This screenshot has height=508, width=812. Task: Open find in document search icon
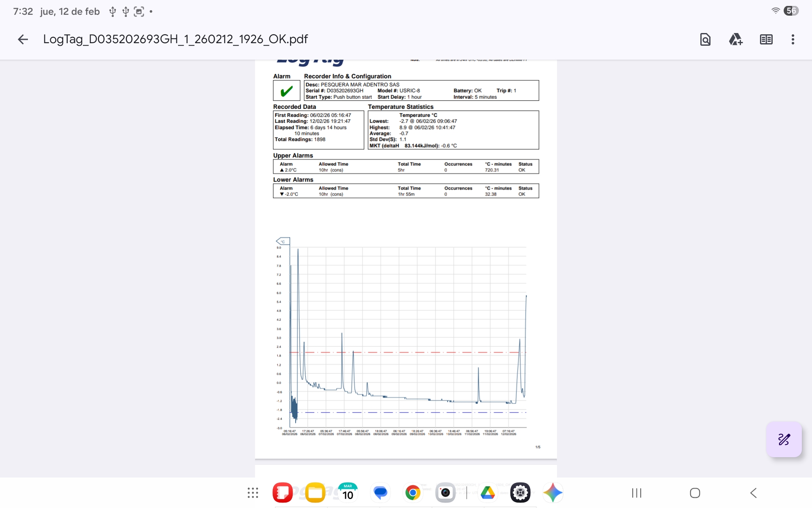(705, 39)
